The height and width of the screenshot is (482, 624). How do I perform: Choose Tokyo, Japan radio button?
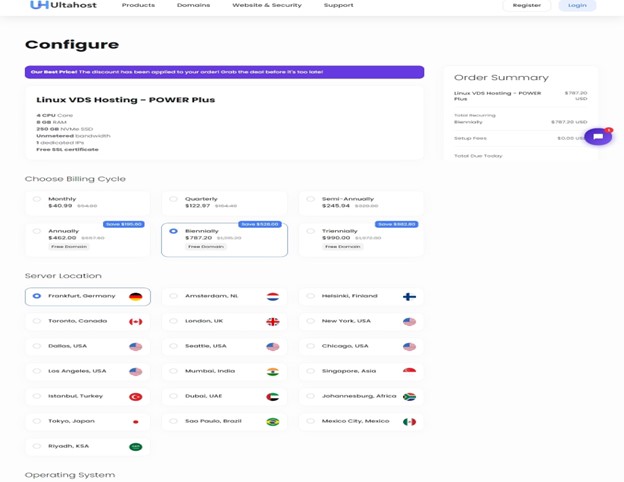click(x=37, y=421)
